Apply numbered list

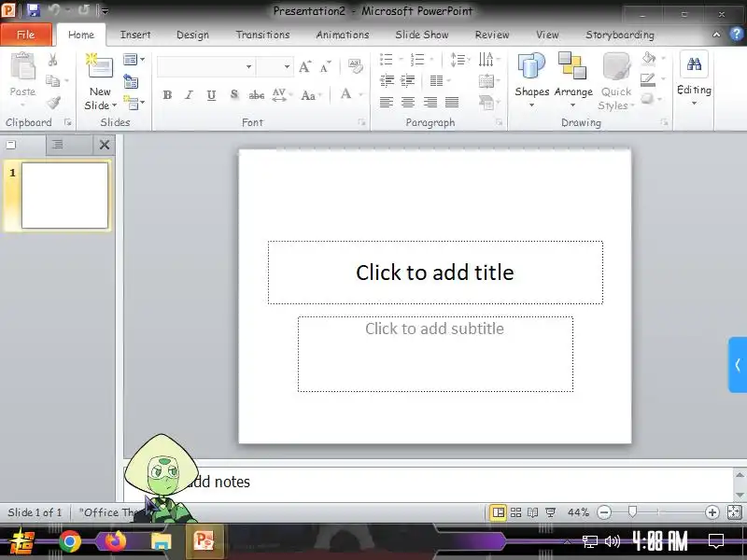point(417,60)
